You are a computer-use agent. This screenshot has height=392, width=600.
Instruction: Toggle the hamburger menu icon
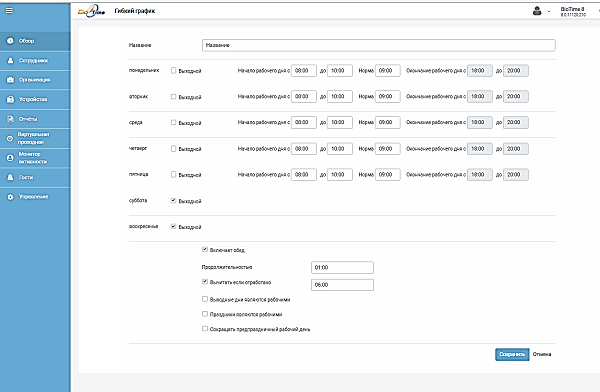pos(9,10)
